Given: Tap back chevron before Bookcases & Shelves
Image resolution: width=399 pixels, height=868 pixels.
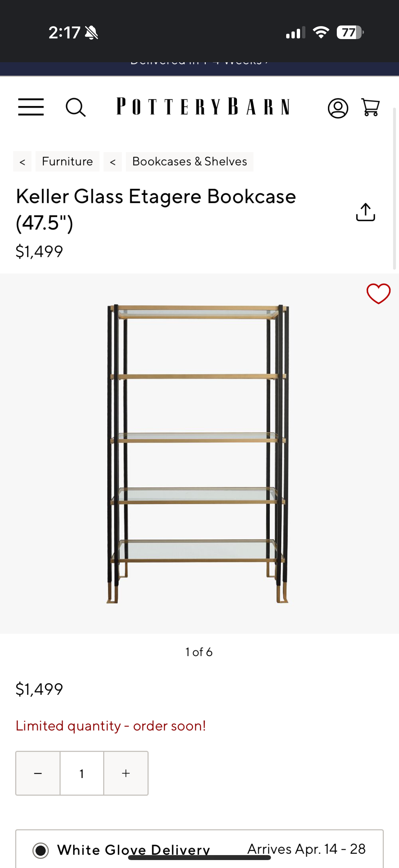Looking at the screenshot, I should pyautogui.click(x=113, y=162).
